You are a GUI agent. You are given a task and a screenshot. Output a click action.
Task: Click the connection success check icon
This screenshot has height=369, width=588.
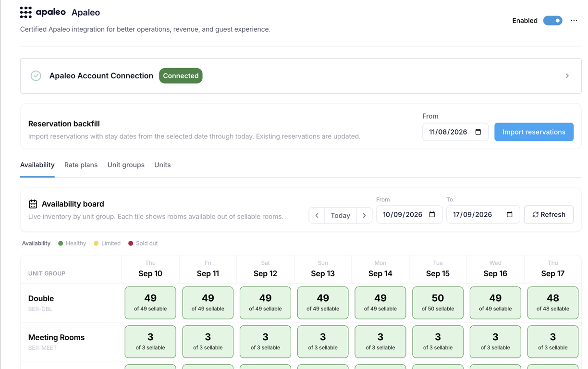click(x=36, y=76)
